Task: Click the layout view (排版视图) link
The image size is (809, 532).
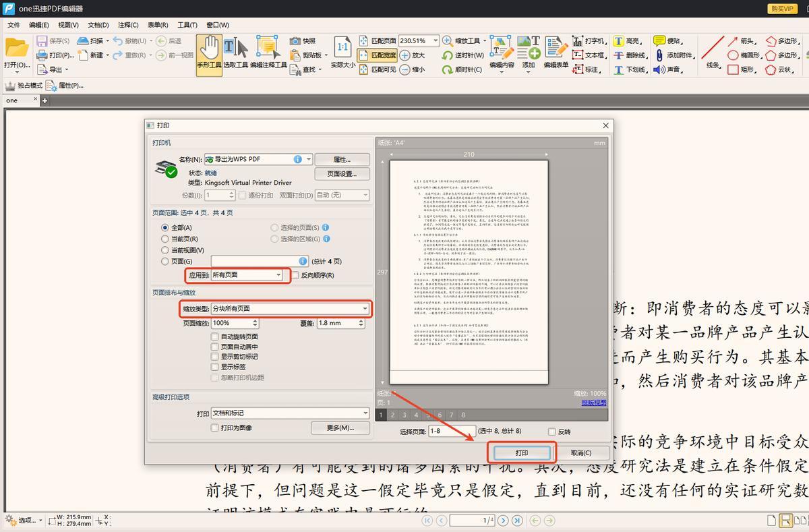Action: click(593, 403)
